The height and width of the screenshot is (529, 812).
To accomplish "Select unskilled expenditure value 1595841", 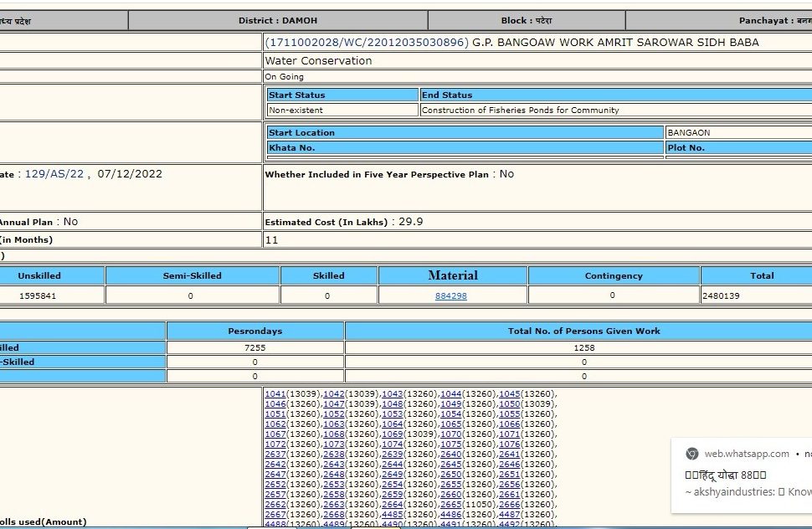I will (38, 296).
